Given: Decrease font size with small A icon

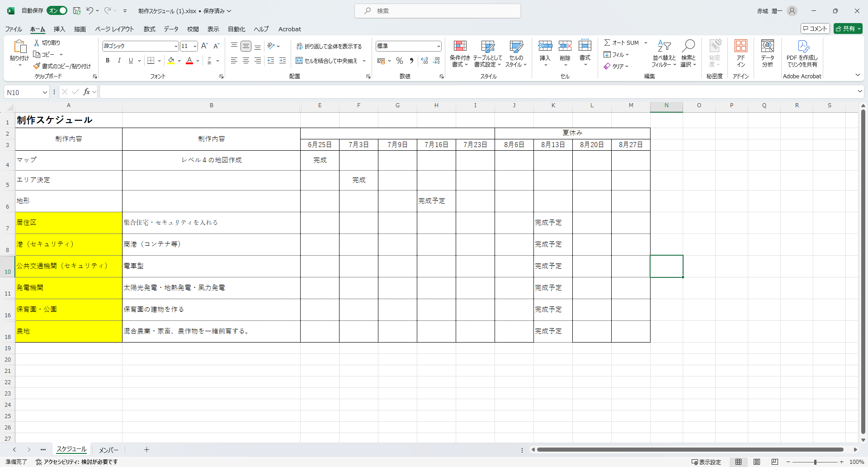Looking at the screenshot, I should [x=216, y=46].
